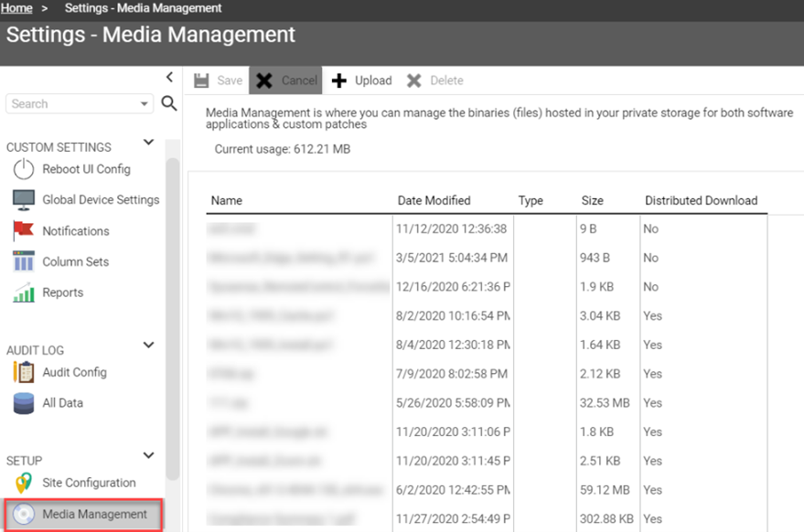Image resolution: width=804 pixels, height=532 pixels.
Task: Sort by the Date Modified column header
Action: pos(434,200)
